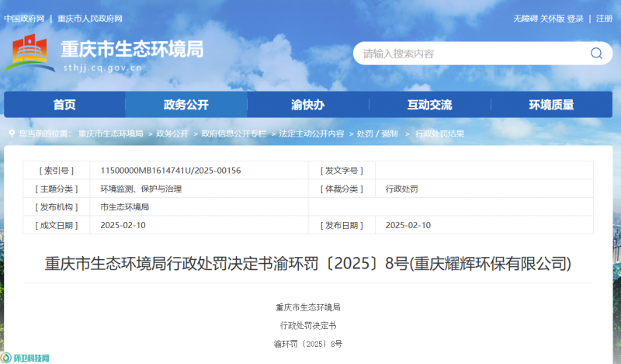This screenshot has height=364, width=621.
Task: Open the 重庆市人民政府网 link
Action: (x=90, y=19)
